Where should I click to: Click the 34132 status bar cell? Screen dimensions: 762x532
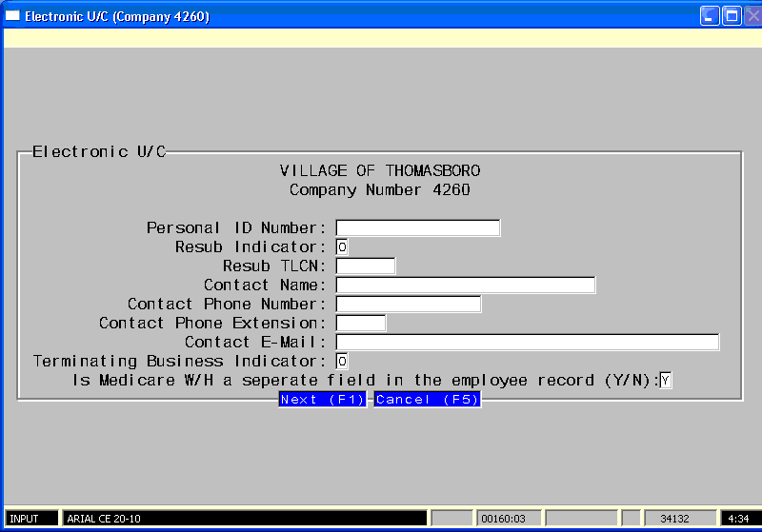tap(680, 519)
